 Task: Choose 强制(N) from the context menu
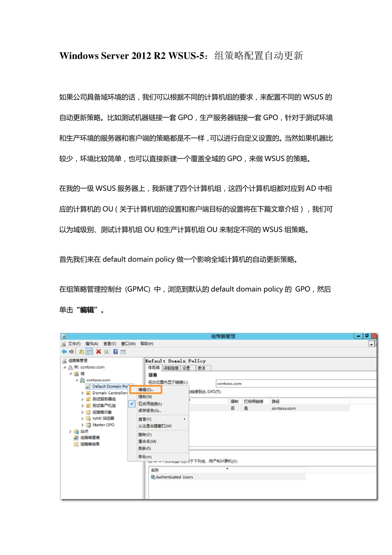pos(158,397)
